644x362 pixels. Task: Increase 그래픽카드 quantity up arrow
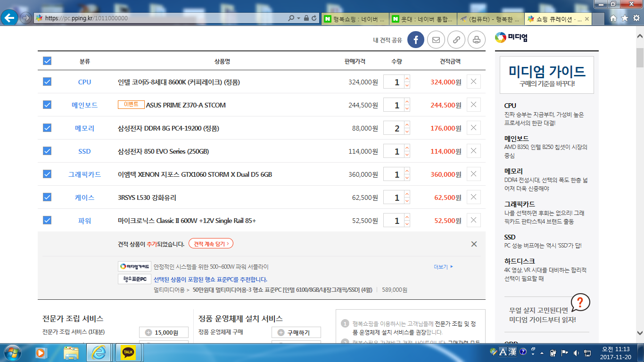(407, 171)
